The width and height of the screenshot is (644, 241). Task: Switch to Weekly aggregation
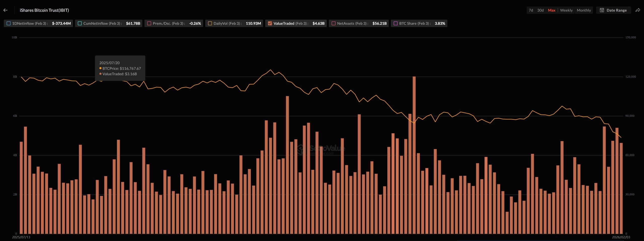[x=566, y=10]
